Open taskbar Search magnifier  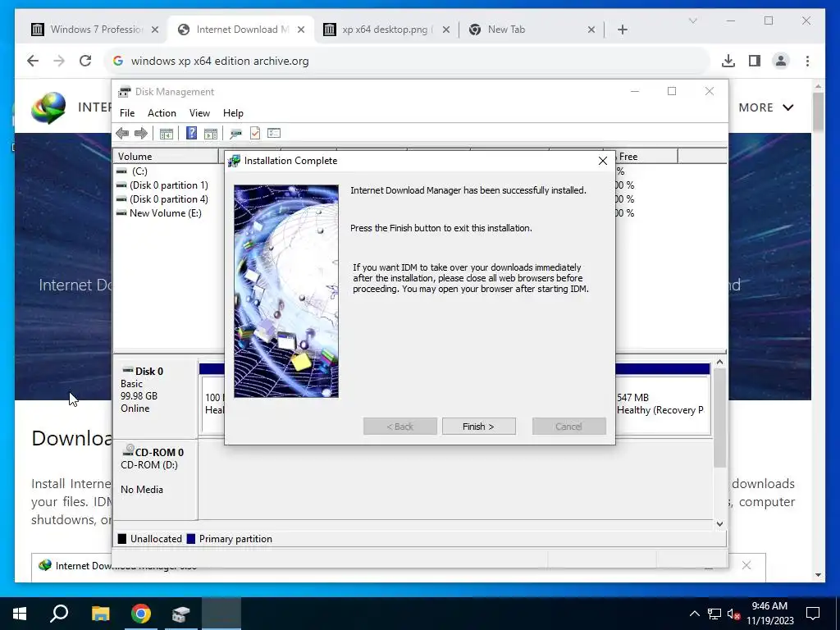[x=59, y=614]
